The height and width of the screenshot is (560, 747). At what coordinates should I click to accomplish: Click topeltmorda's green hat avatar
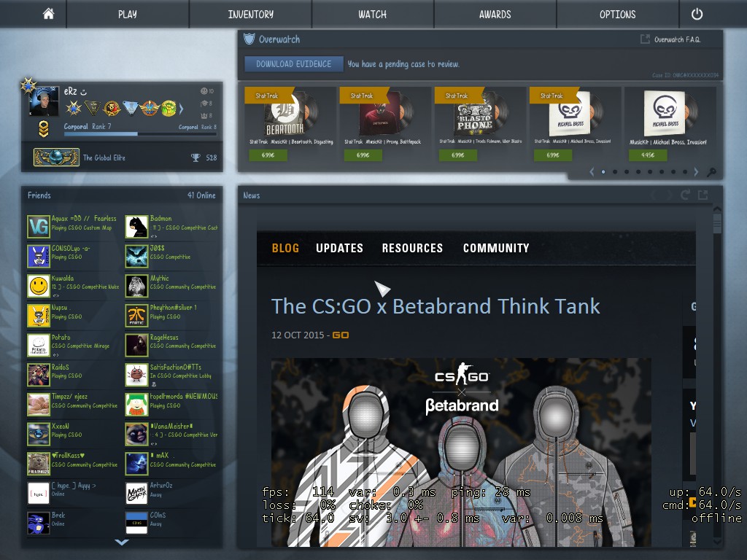(136, 404)
